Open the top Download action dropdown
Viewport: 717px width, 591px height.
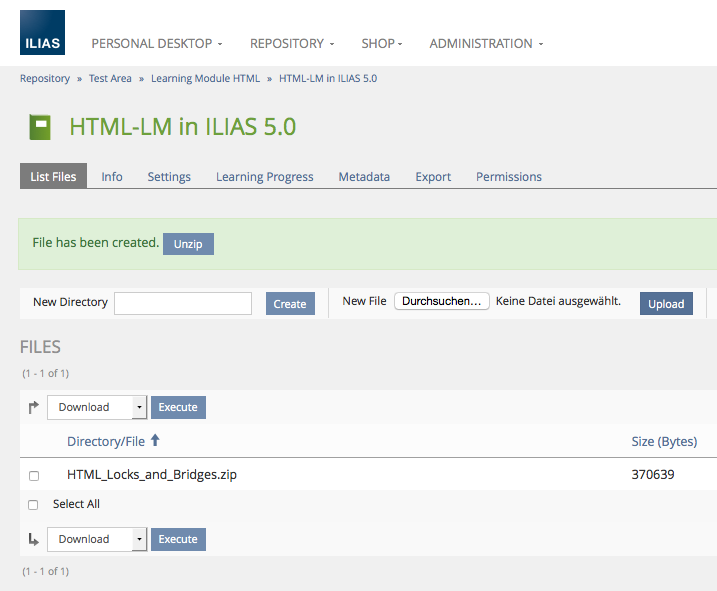click(x=97, y=407)
